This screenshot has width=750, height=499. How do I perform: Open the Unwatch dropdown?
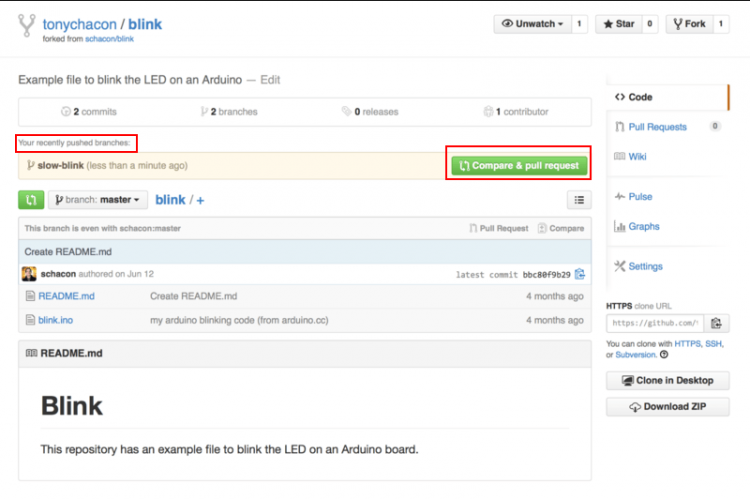(x=532, y=24)
